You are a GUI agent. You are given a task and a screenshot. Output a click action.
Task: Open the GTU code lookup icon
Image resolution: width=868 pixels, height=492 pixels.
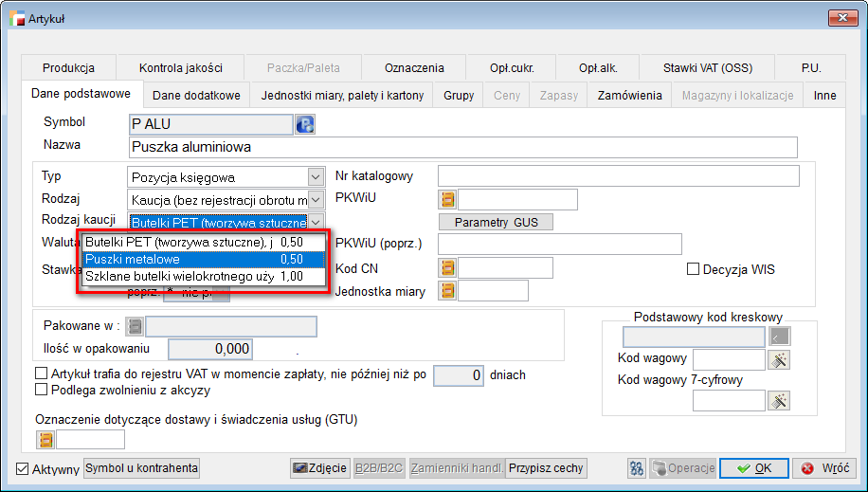[x=45, y=439]
